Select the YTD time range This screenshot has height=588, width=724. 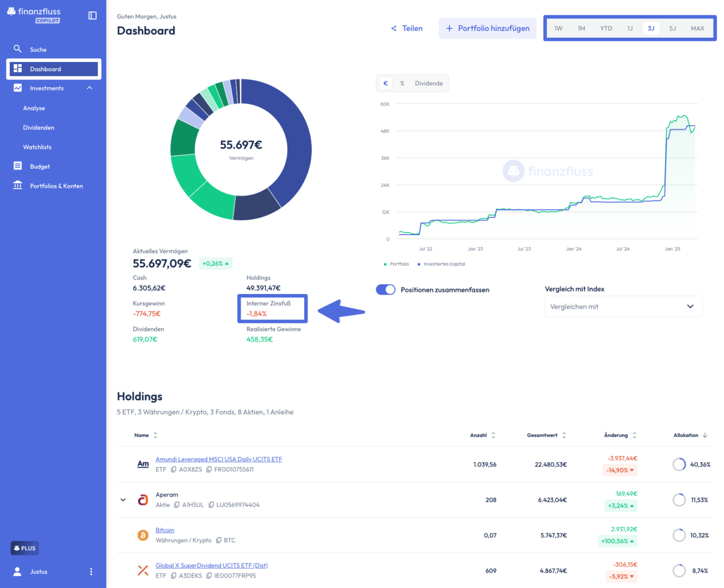click(606, 28)
